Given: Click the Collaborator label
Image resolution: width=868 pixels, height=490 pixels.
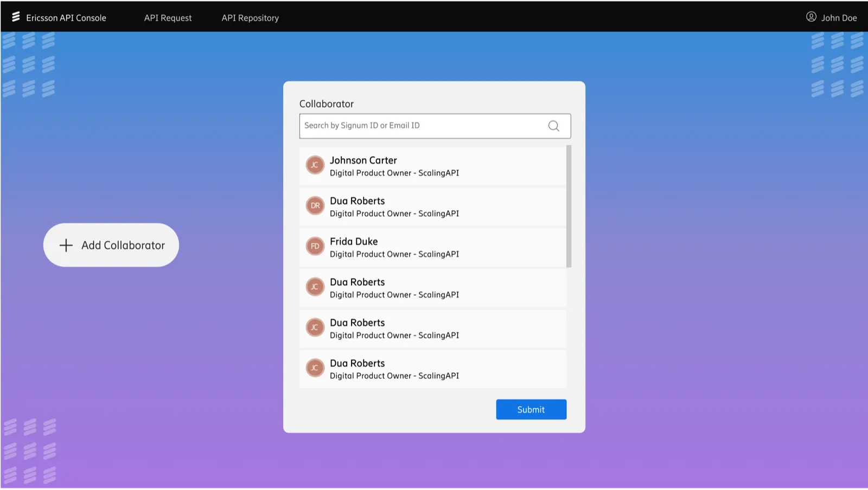Looking at the screenshot, I should pos(327,104).
